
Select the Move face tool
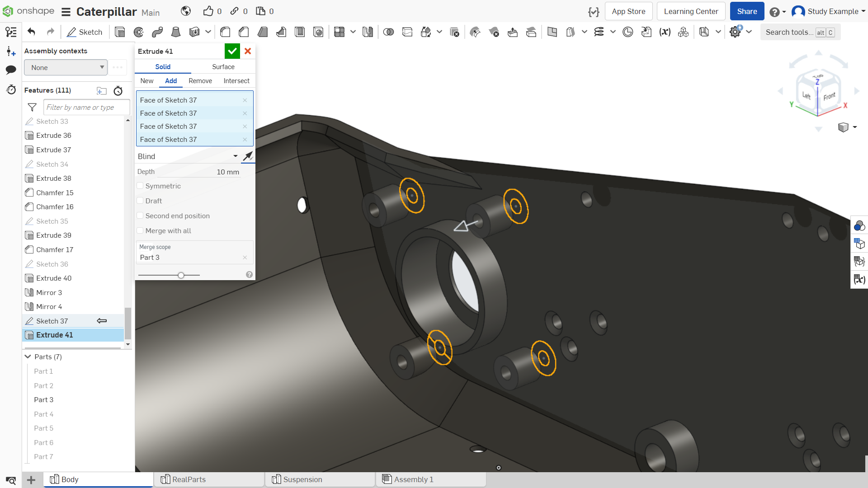[512, 32]
